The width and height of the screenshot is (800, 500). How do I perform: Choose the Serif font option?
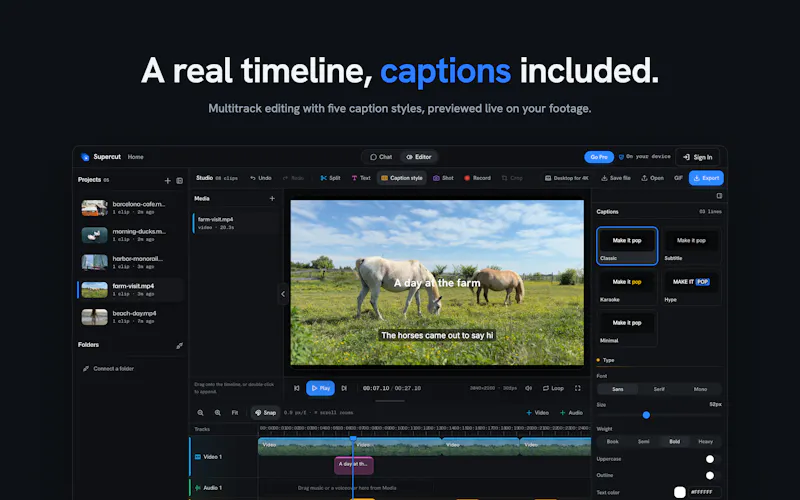(659, 389)
